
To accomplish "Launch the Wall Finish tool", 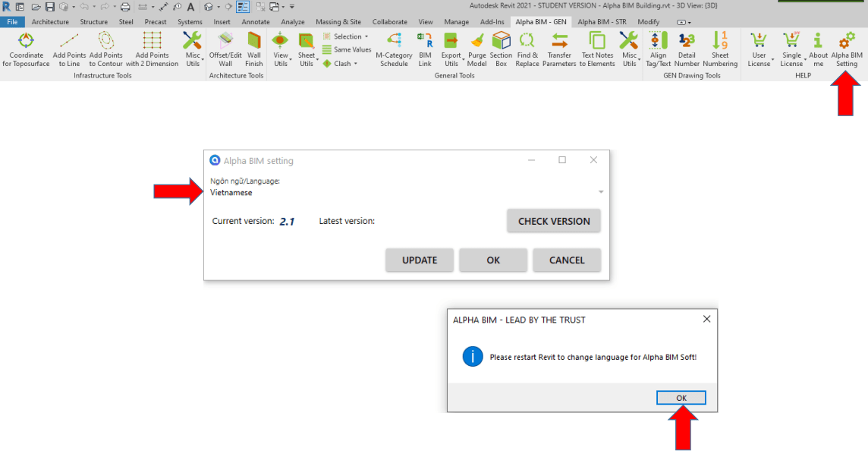I will pyautogui.click(x=254, y=49).
